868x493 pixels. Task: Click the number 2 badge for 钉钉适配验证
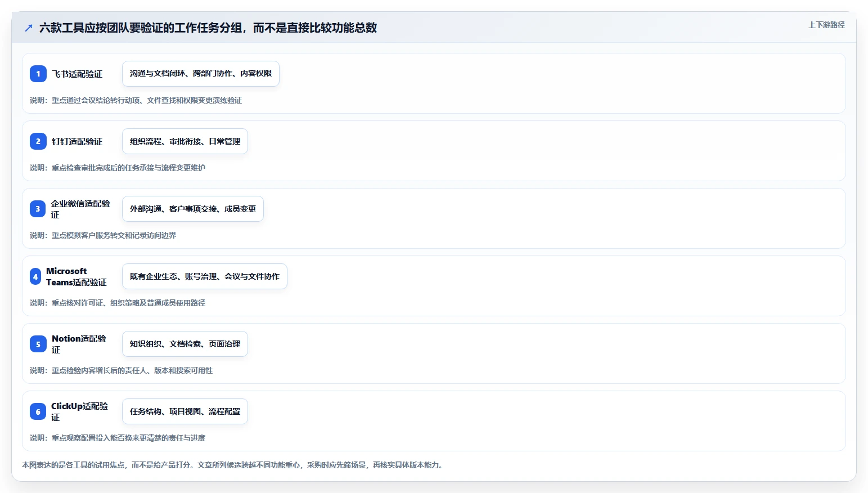click(38, 141)
